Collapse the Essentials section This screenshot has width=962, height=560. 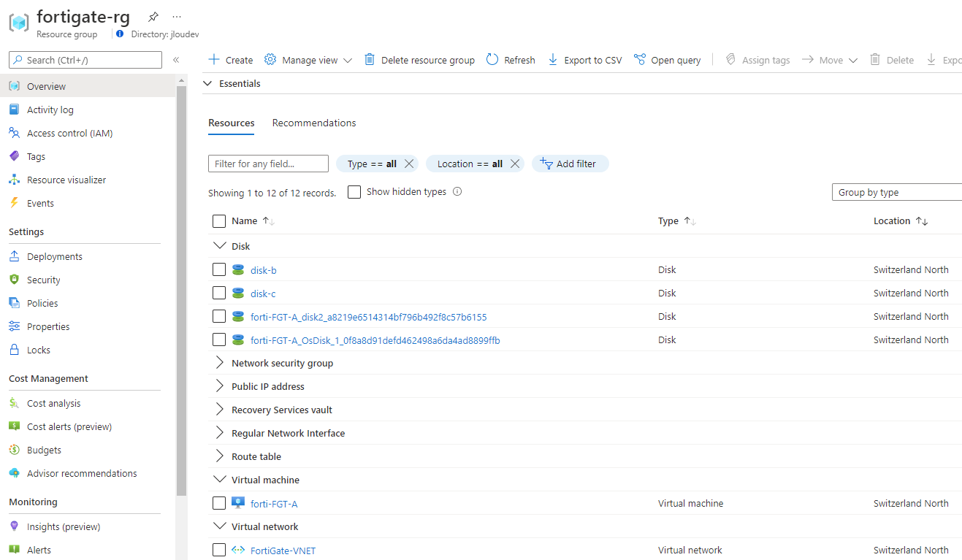(x=207, y=84)
